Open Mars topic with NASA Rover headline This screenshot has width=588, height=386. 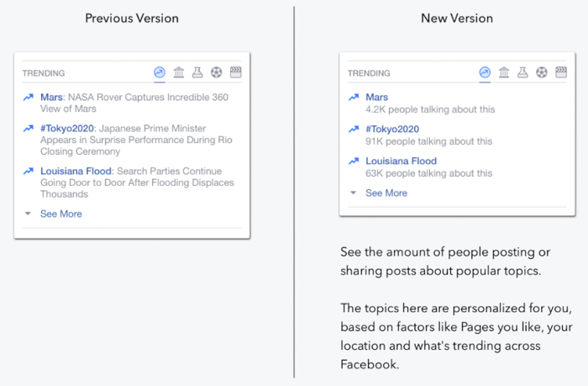[50, 98]
